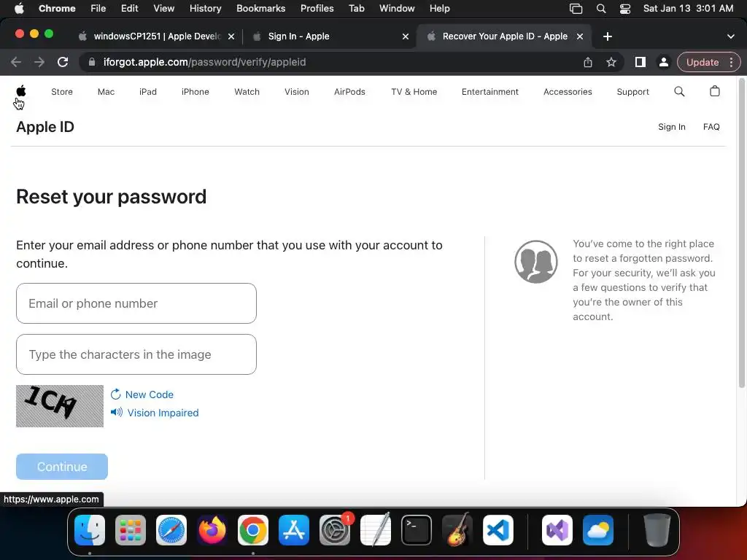The image size is (747, 560).
Task: Focus the Email or phone number field
Action: 136,303
